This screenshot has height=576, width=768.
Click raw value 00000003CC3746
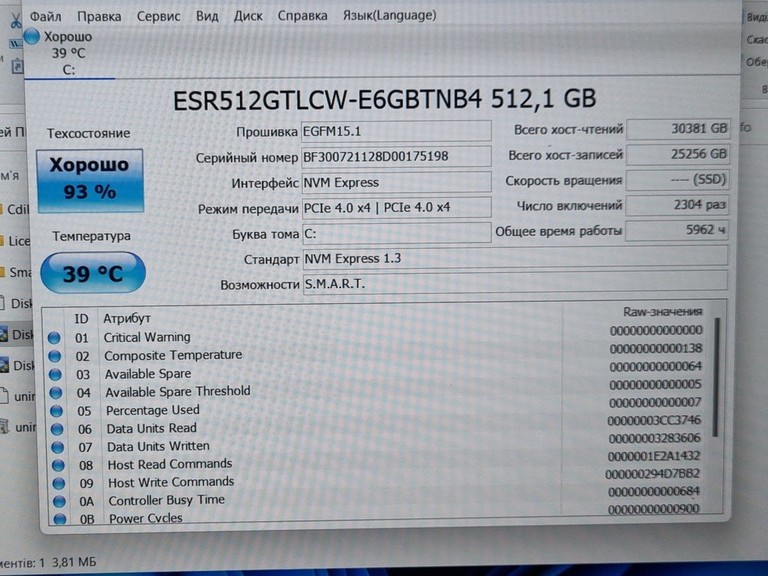654,420
